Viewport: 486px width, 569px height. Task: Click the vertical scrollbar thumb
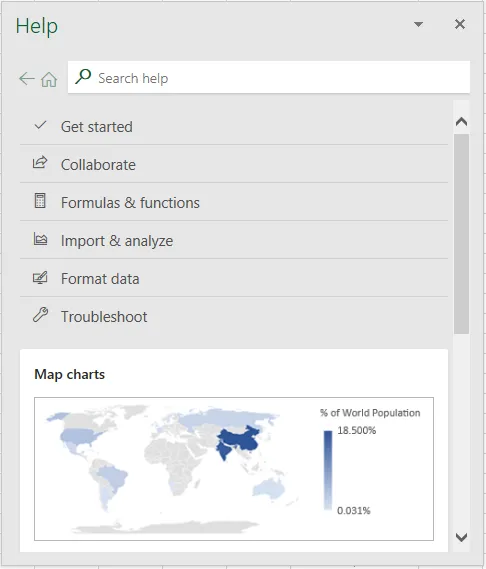tap(461, 234)
